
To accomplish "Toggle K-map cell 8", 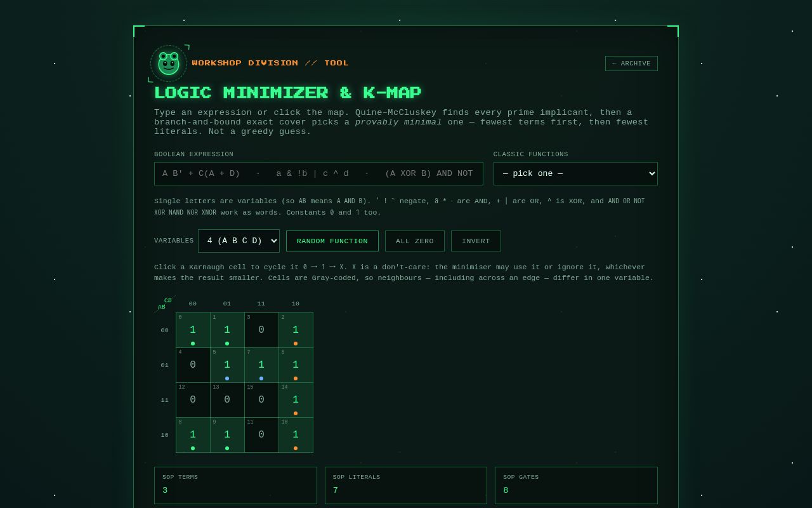I will click(x=193, y=435).
